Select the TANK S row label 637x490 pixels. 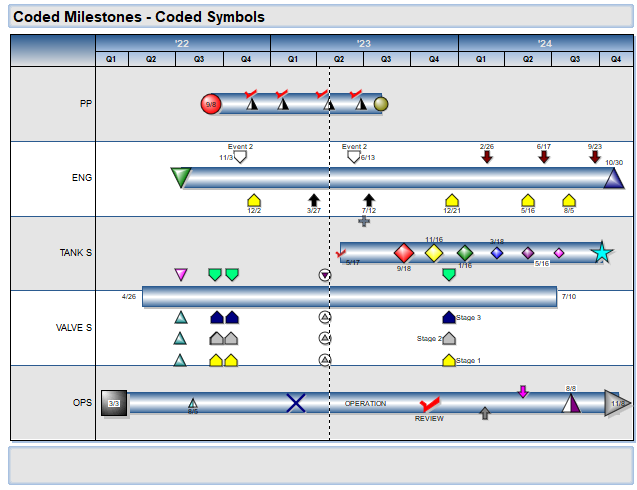pos(76,253)
